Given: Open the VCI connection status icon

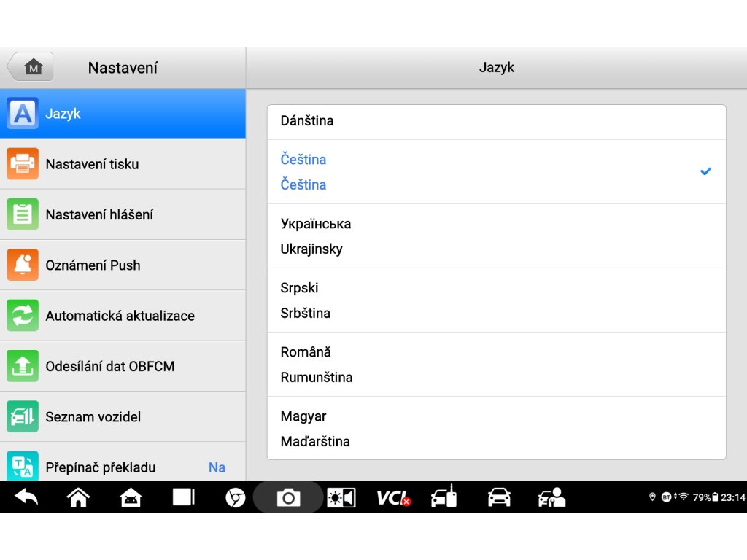Looking at the screenshot, I should tap(393, 497).
